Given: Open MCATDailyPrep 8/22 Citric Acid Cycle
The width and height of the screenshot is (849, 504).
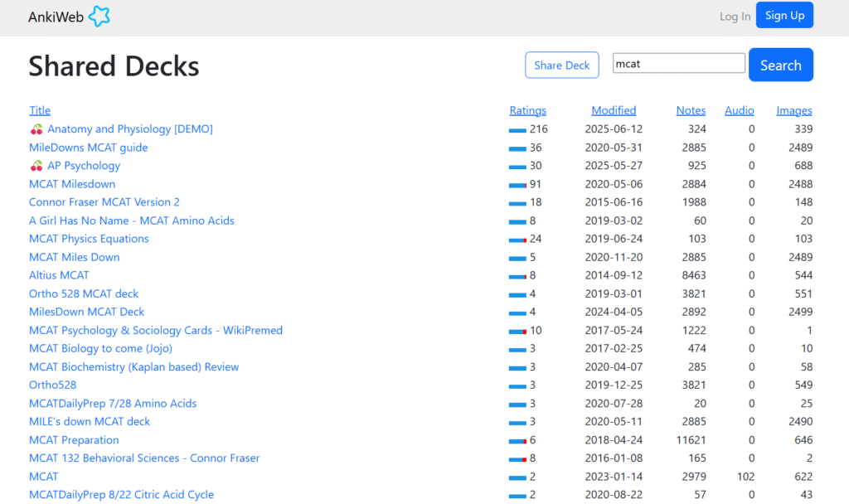Looking at the screenshot, I should 121,494.
